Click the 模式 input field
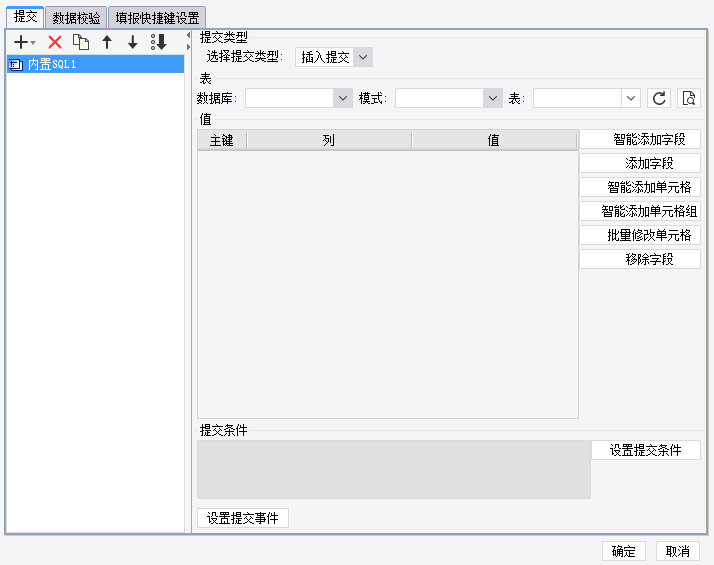The height and width of the screenshot is (565, 714). 439,98
